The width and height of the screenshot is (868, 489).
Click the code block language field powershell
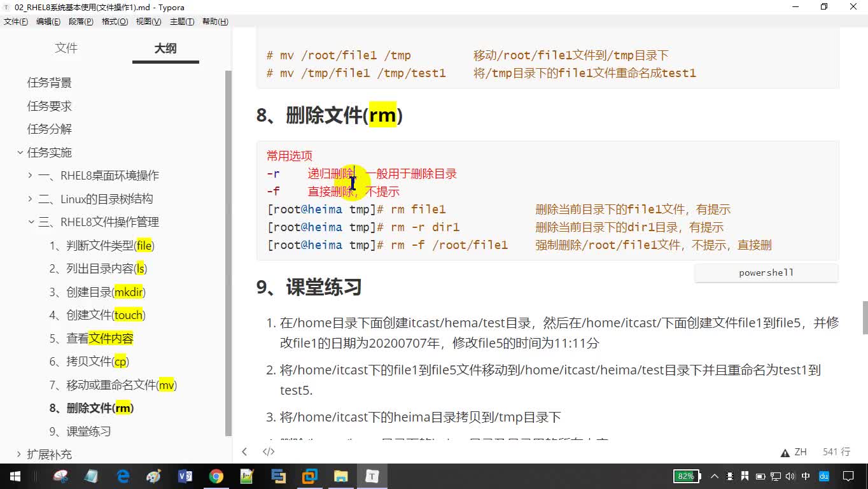pyautogui.click(x=766, y=273)
